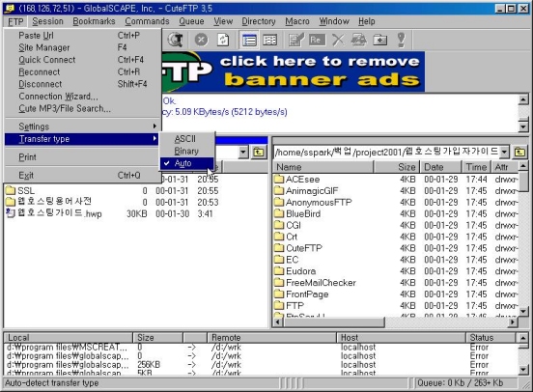Click the Execute file toolbar icon
The image size is (533, 392).
click(x=358, y=40)
